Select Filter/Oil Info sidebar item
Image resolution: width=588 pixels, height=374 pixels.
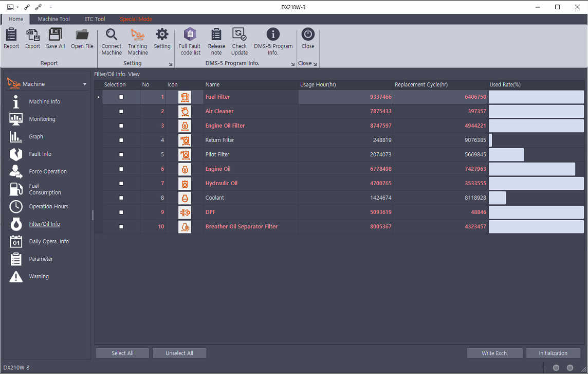(x=44, y=224)
